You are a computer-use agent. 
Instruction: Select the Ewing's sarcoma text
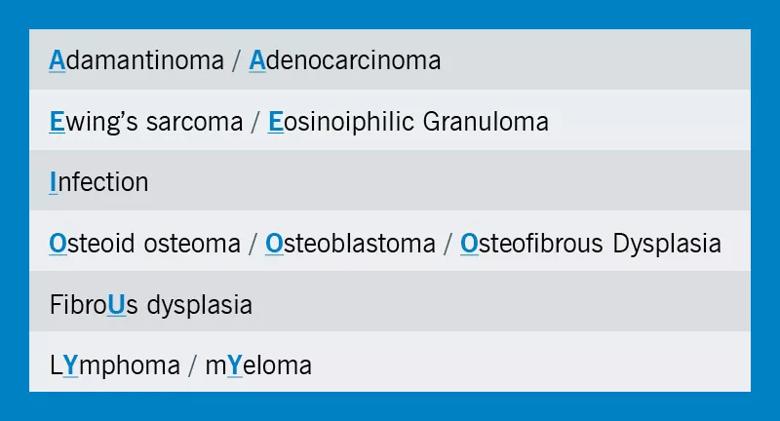click(146, 122)
